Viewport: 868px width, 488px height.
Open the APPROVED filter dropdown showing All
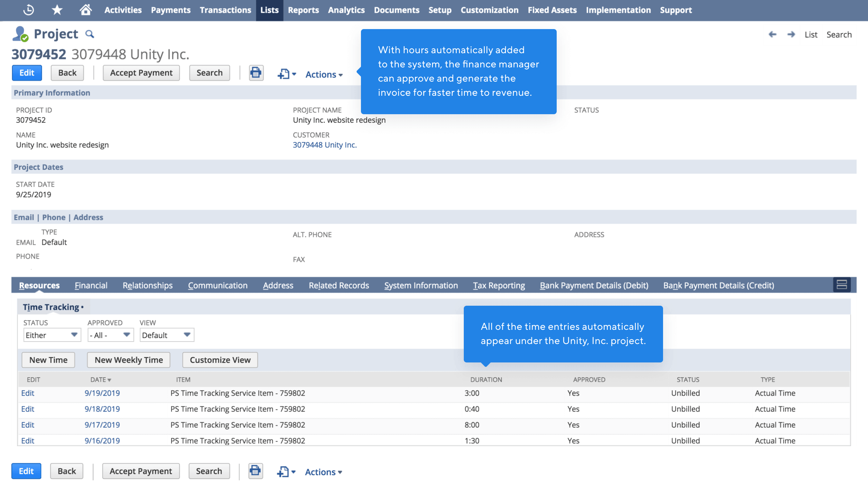[x=111, y=335]
